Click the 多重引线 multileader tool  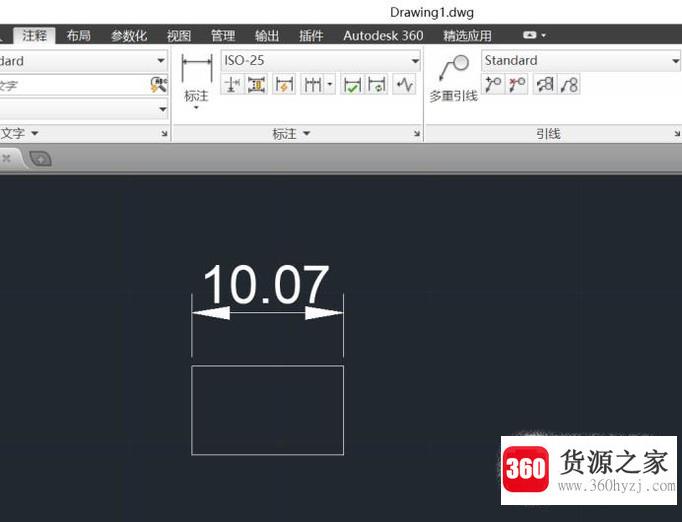click(454, 78)
